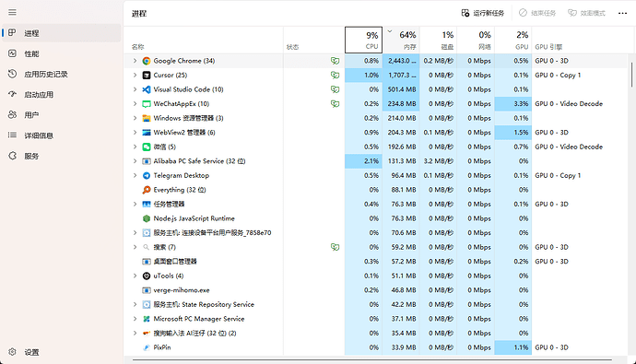The image size is (636, 364).
Task: Click the horizontal scrollbar at bottom
Action: click(x=371, y=359)
